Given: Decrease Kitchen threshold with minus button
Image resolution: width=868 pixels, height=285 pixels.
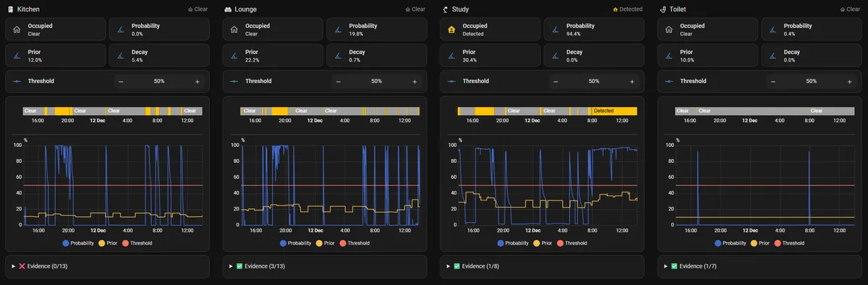Looking at the screenshot, I should pos(121,81).
